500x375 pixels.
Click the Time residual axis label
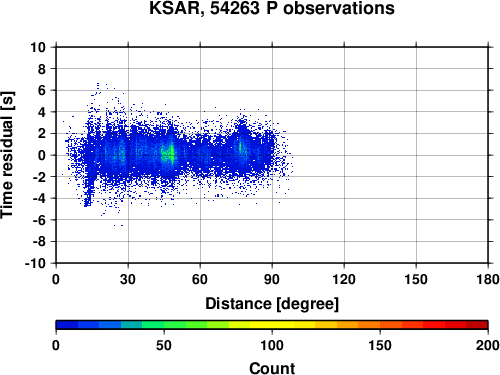click(x=7, y=155)
